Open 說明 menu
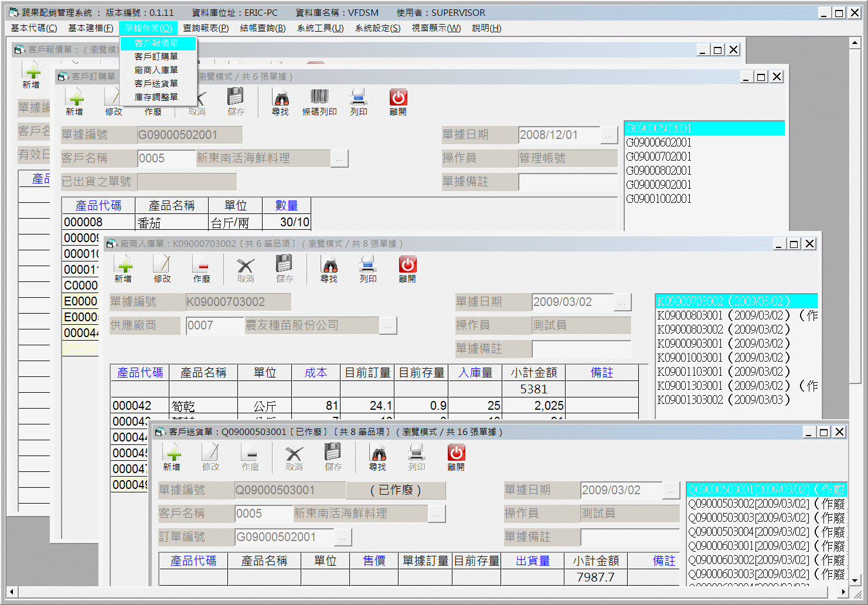Viewport: 868px width, 605px height. click(x=486, y=28)
